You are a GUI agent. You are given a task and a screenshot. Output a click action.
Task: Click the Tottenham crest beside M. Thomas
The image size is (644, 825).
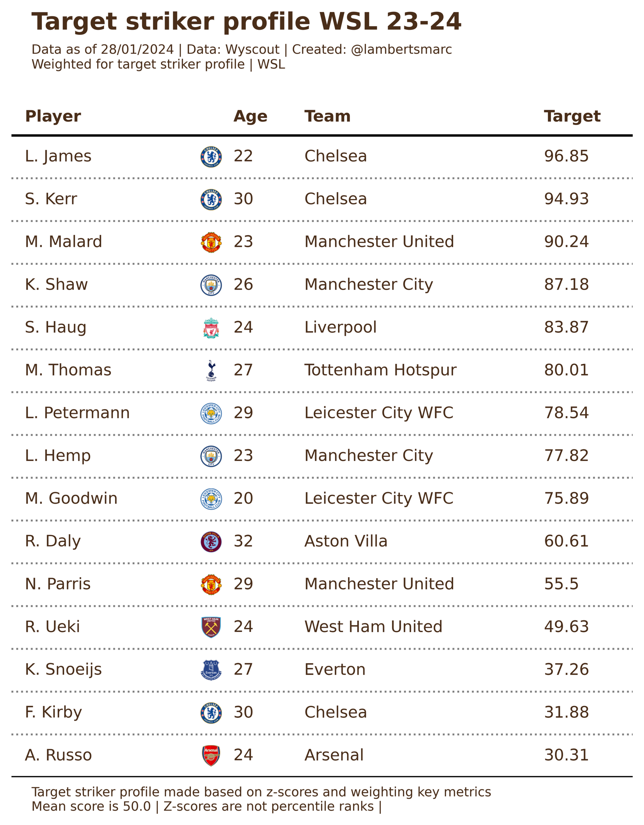[x=211, y=370]
